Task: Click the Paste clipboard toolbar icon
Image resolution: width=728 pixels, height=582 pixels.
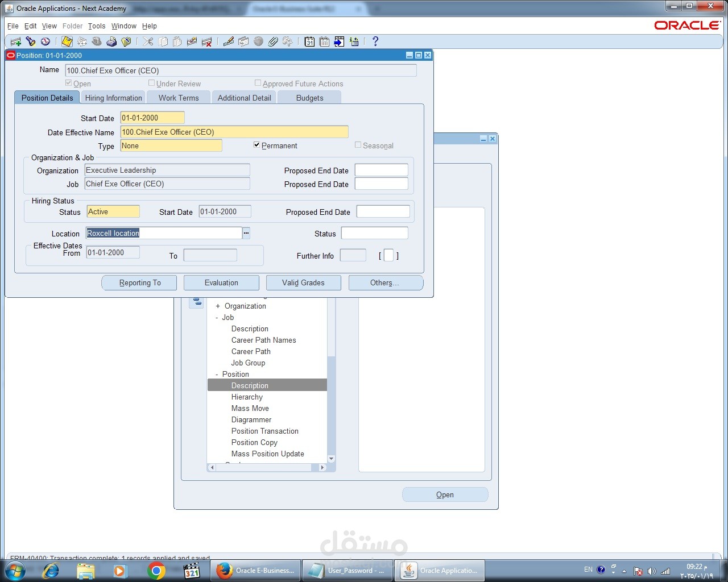Action: [177, 41]
